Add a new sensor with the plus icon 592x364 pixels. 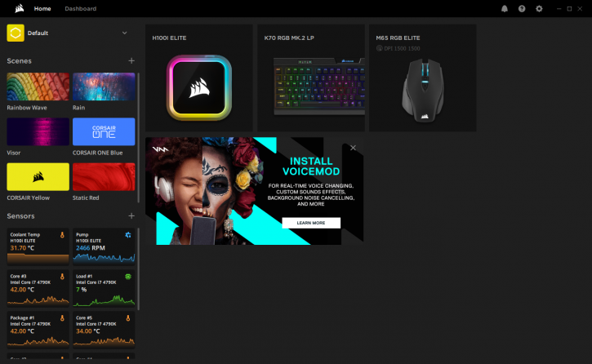(131, 215)
